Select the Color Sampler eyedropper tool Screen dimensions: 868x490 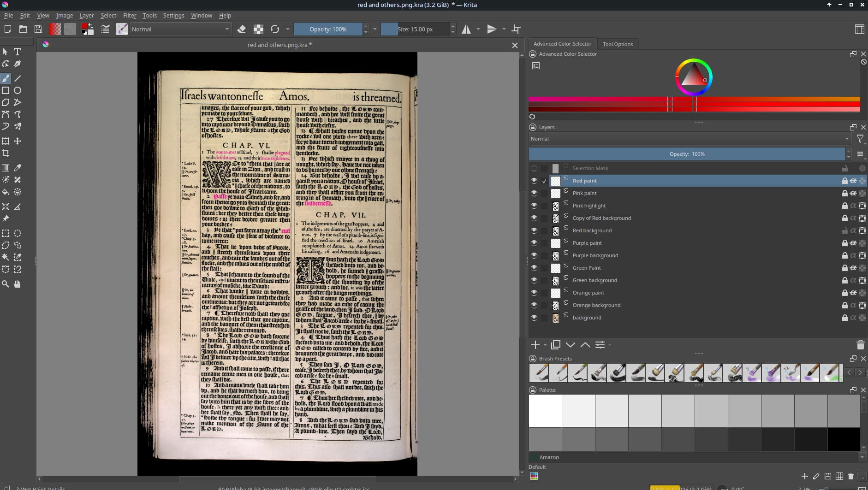point(18,168)
